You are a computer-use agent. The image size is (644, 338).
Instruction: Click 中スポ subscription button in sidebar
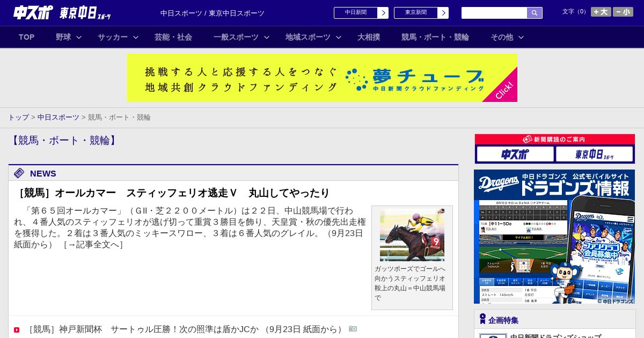click(x=515, y=154)
